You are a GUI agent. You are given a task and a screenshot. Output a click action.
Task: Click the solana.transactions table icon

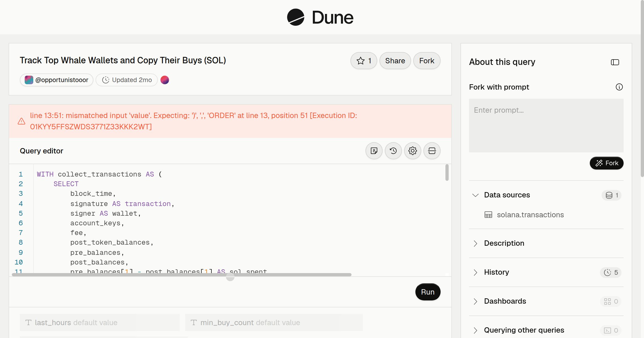click(x=488, y=215)
